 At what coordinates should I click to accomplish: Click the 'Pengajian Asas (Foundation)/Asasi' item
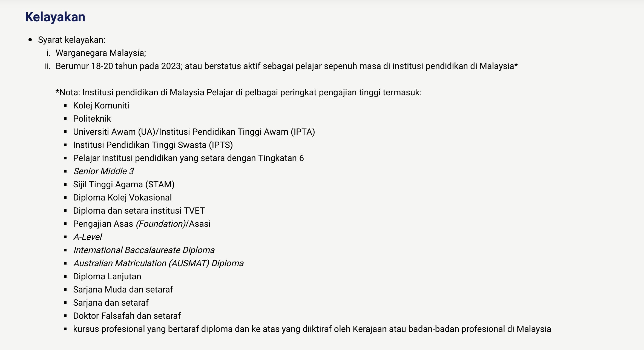(142, 224)
